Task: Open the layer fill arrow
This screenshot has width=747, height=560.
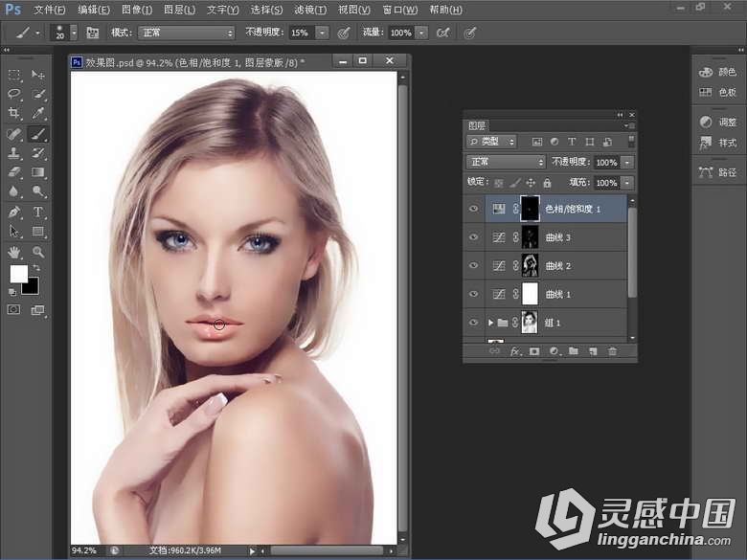Action: (x=628, y=183)
